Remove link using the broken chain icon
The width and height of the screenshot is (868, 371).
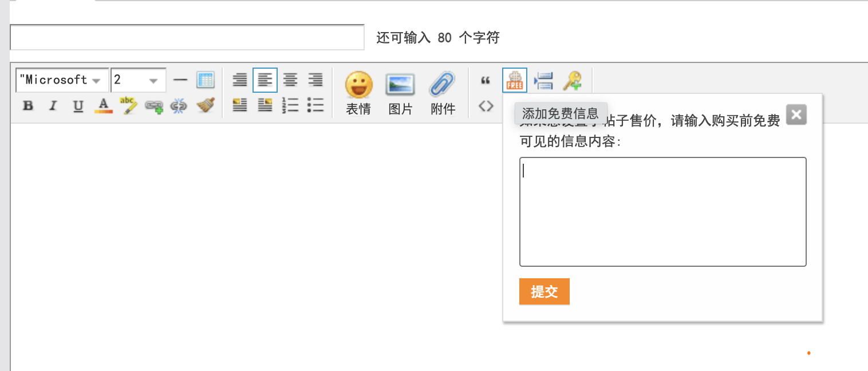pyautogui.click(x=179, y=105)
